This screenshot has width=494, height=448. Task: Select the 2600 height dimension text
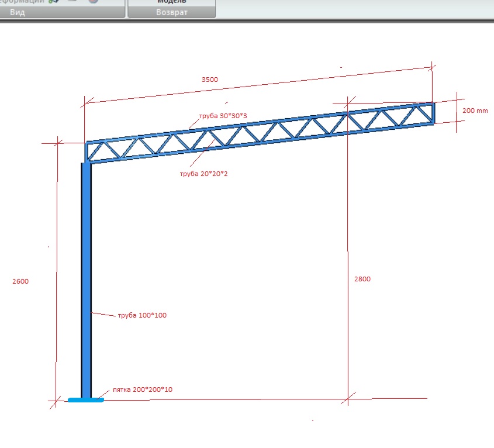[20, 281]
